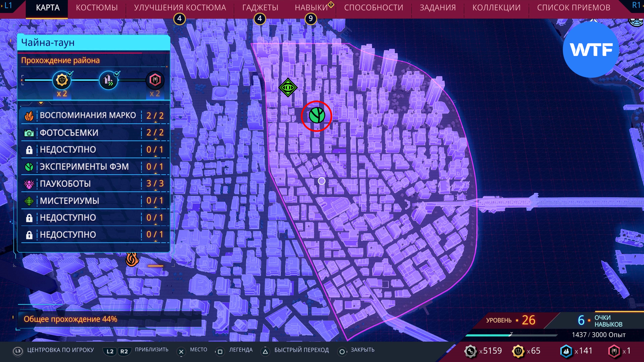Click the blue WTF logo badge
644x362 pixels.
click(591, 50)
